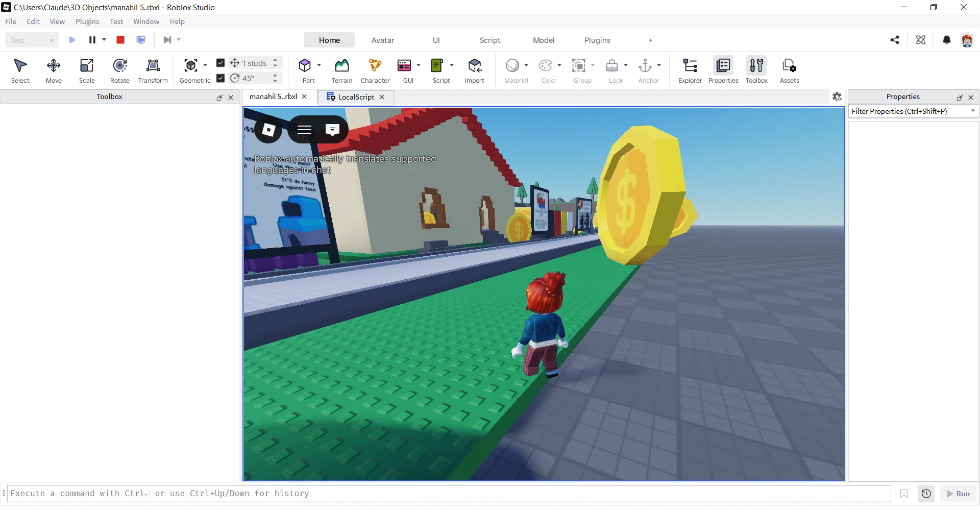Click the Geometric collision icon

coord(191,65)
